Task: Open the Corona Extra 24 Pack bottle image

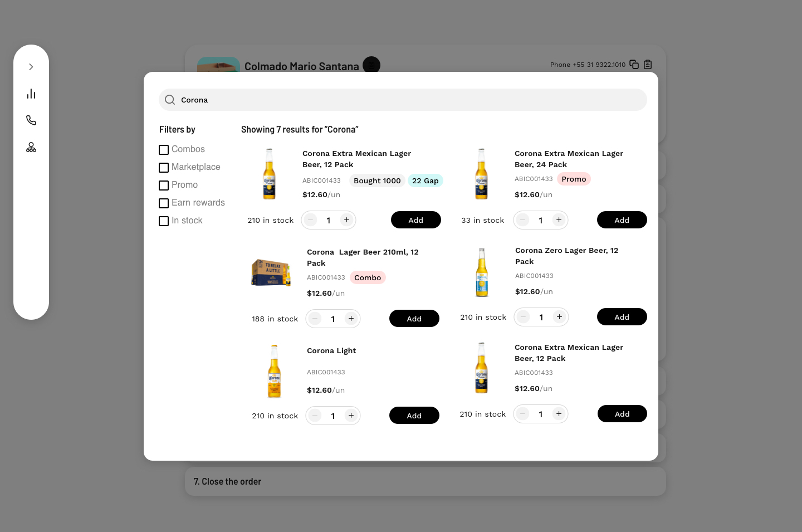Action: [x=481, y=174]
